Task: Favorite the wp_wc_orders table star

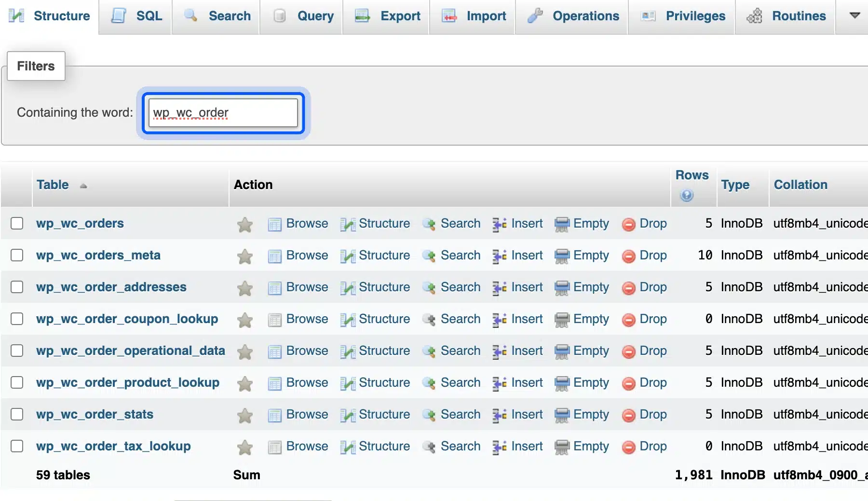Action: pos(245,224)
